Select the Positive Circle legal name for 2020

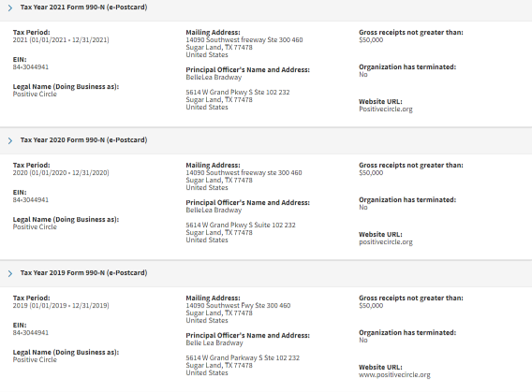(x=35, y=227)
